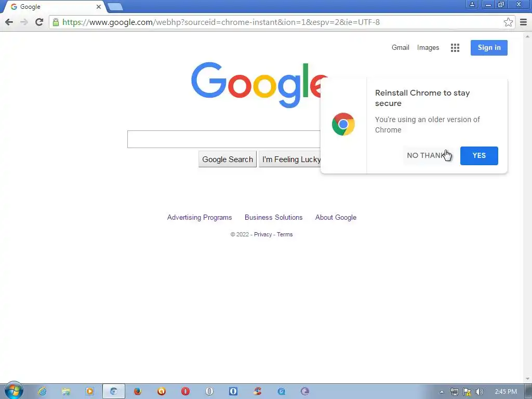Open Advertising Programs link
The height and width of the screenshot is (399, 532).
click(199, 217)
